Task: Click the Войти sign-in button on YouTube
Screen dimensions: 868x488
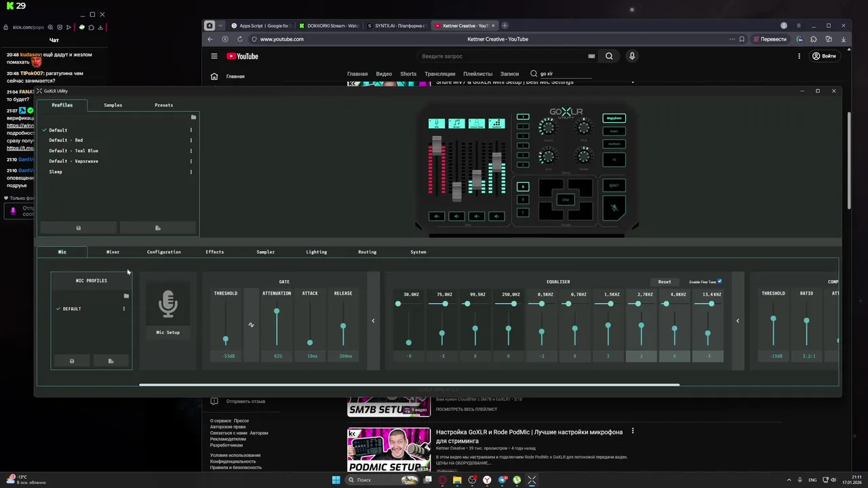Action: point(824,56)
